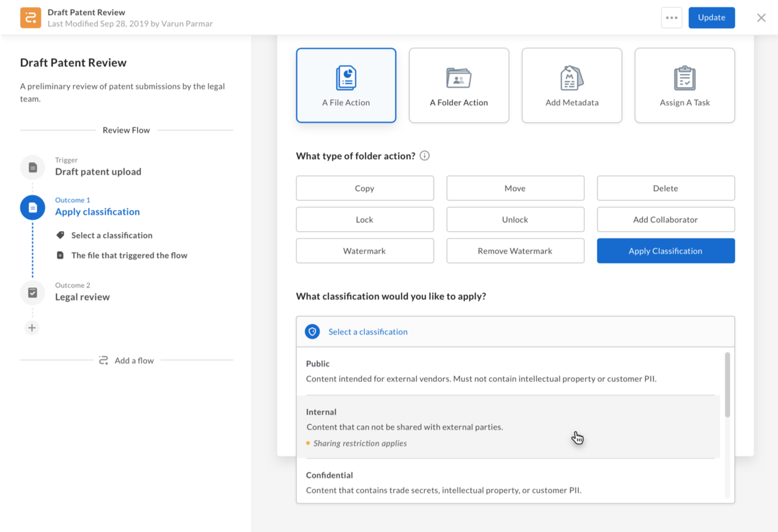Click the Apply classification outcome step icon
778x532 pixels.
point(32,207)
